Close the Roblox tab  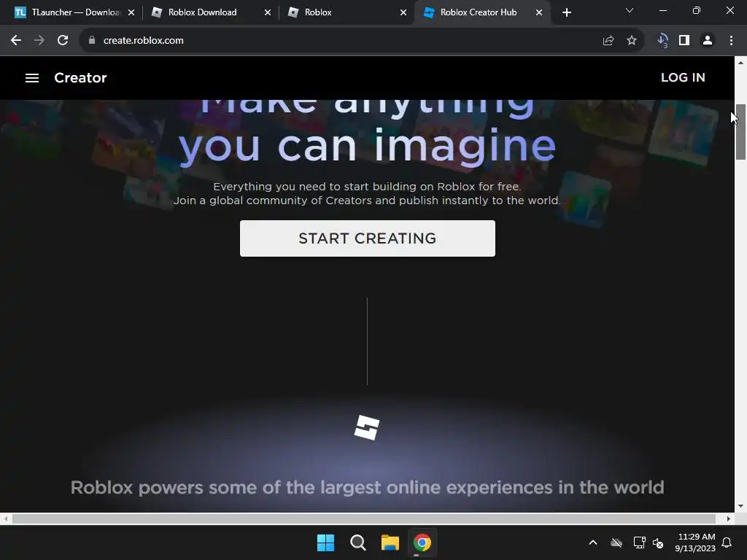(x=403, y=12)
